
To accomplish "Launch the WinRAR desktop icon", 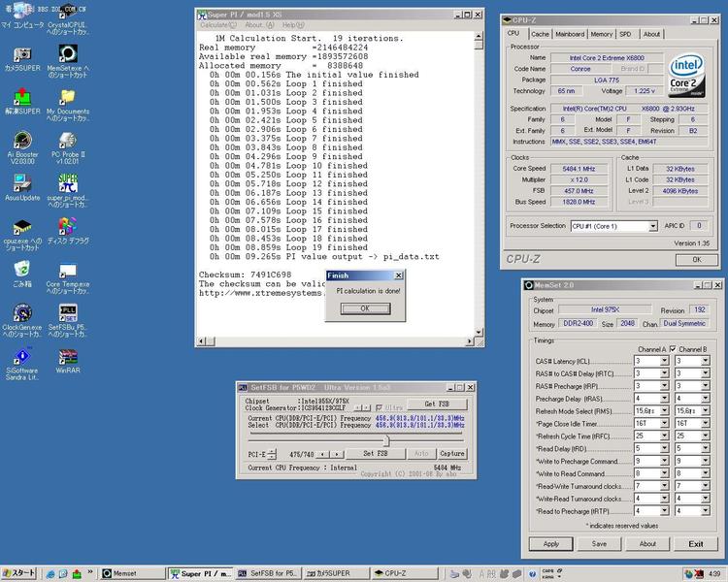I will [68, 361].
